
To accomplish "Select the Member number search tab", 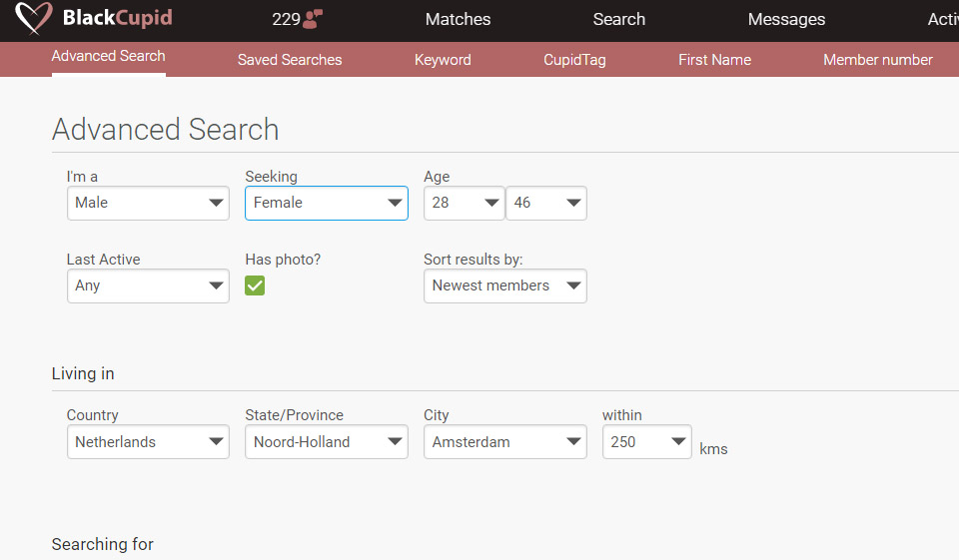I will (877, 60).
